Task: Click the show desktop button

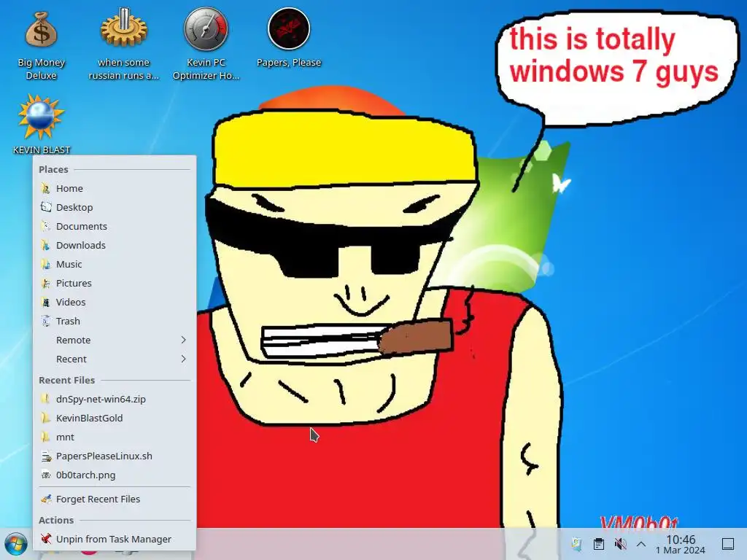Action: (x=728, y=544)
